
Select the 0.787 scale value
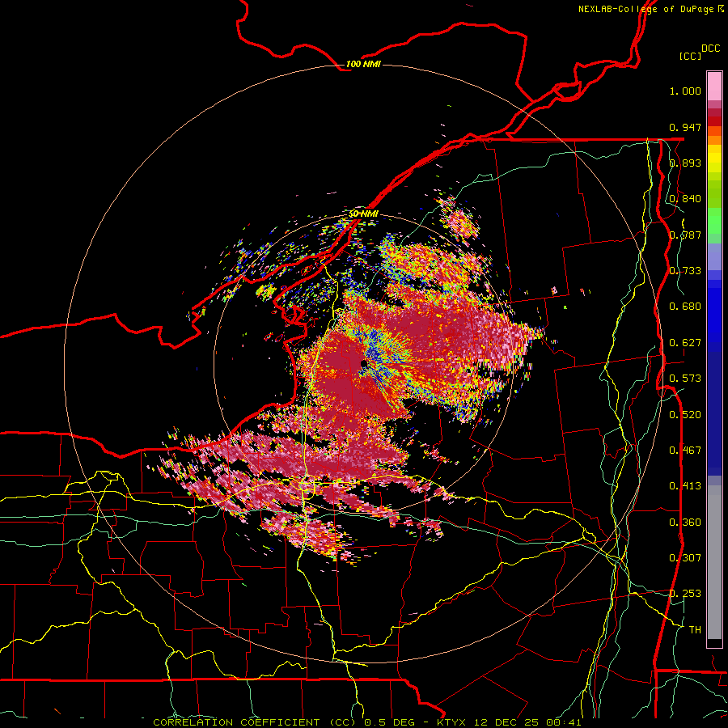685,235
